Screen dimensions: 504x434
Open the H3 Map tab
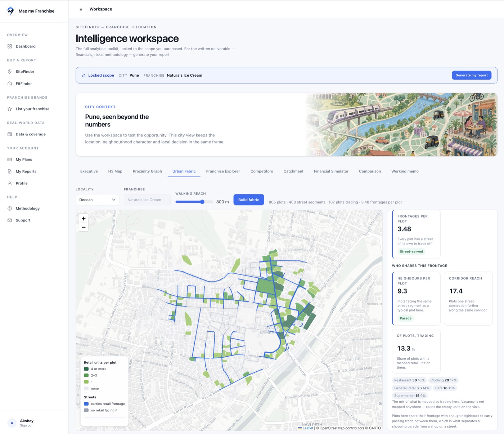point(115,171)
